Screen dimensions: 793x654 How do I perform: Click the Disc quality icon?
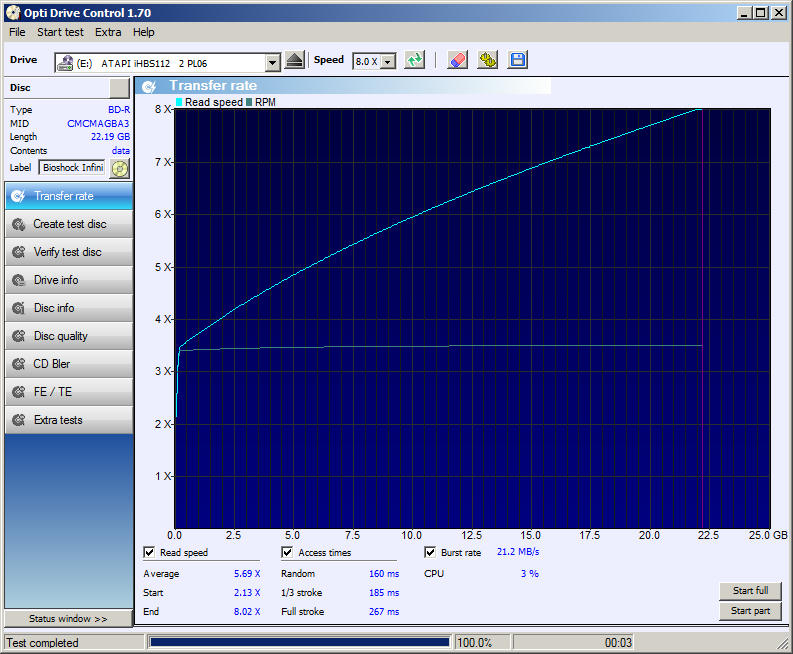(18, 336)
